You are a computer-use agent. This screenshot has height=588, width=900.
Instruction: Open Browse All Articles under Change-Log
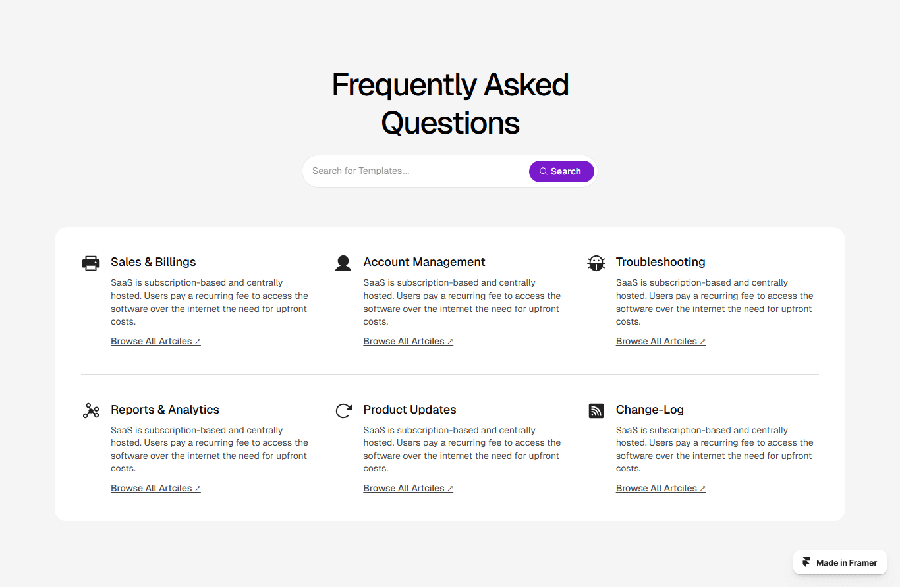(x=661, y=488)
